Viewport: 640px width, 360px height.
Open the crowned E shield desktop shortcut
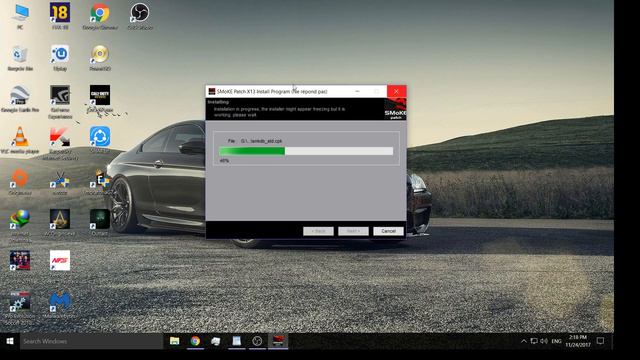coord(100,182)
